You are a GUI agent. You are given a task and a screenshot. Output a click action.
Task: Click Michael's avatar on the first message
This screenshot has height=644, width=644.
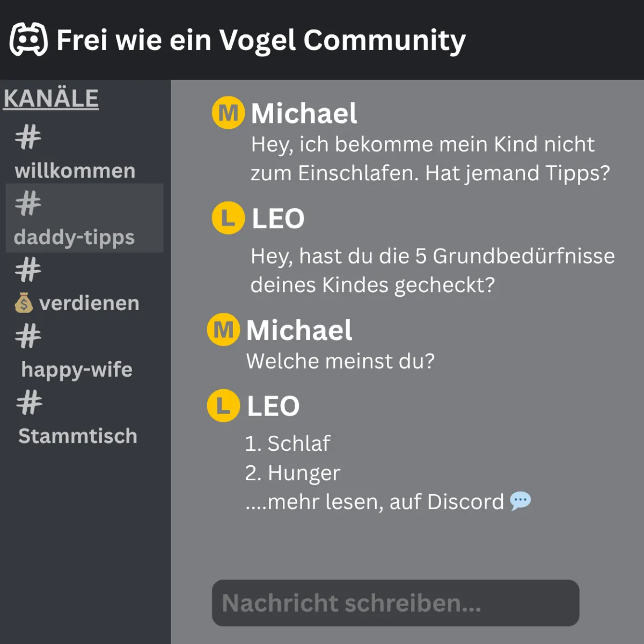click(x=228, y=113)
